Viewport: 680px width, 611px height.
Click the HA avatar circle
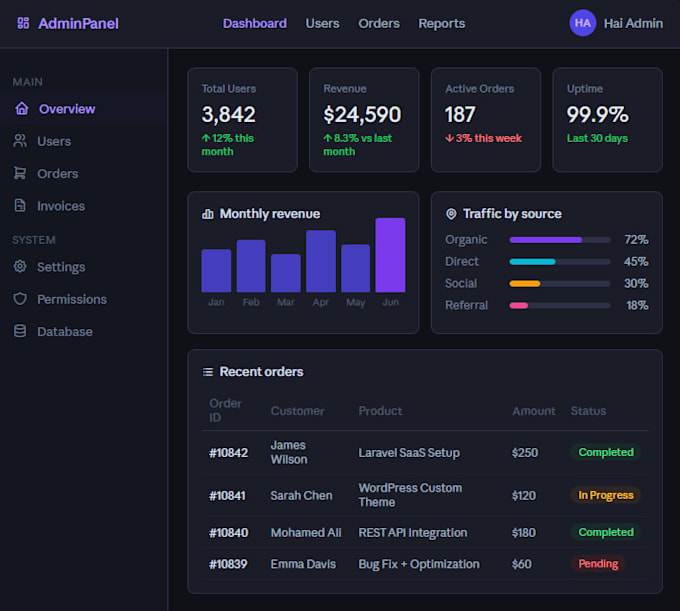582,23
